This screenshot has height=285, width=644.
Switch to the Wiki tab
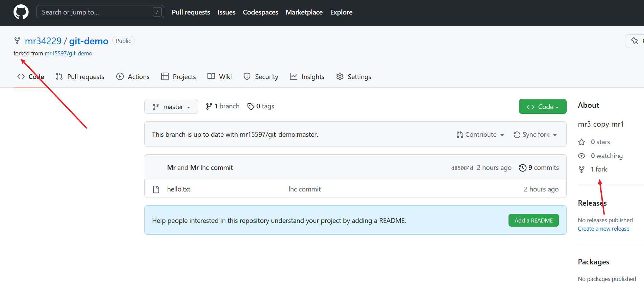click(220, 77)
